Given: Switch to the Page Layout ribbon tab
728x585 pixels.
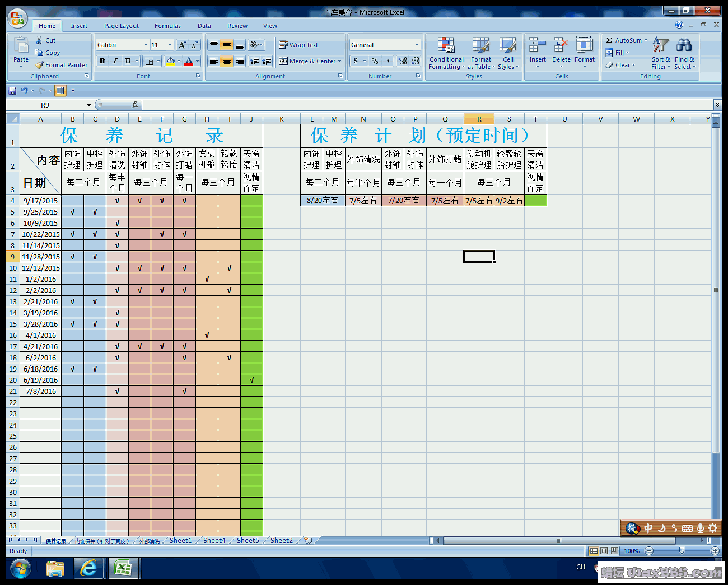Looking at the screenshot, I should point(121,26).
